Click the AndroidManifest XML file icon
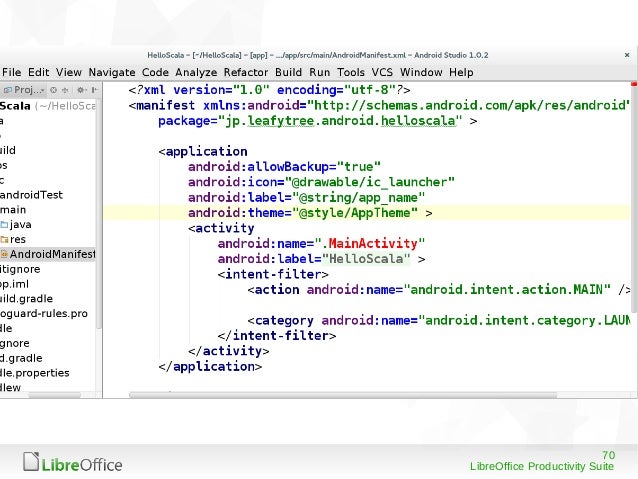The image size is (638, 479). coord(4,254)
